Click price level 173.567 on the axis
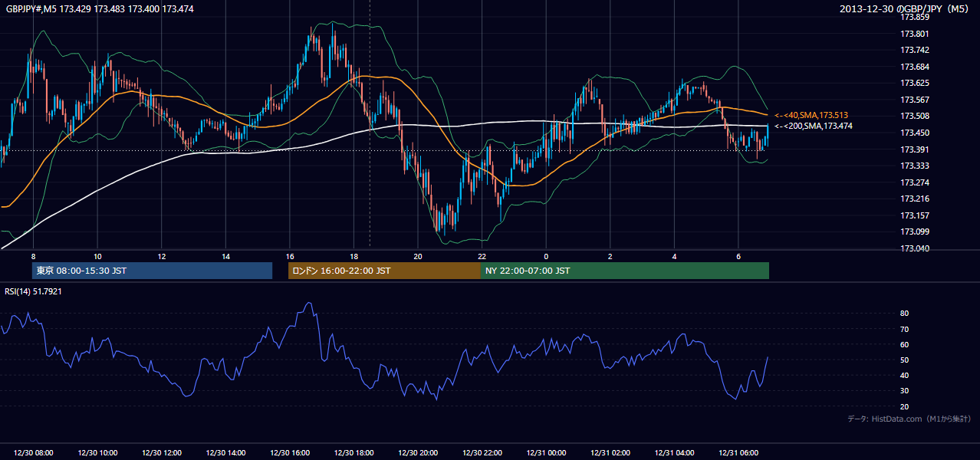Viewport: 980px width, 460px height. point(916,100)
